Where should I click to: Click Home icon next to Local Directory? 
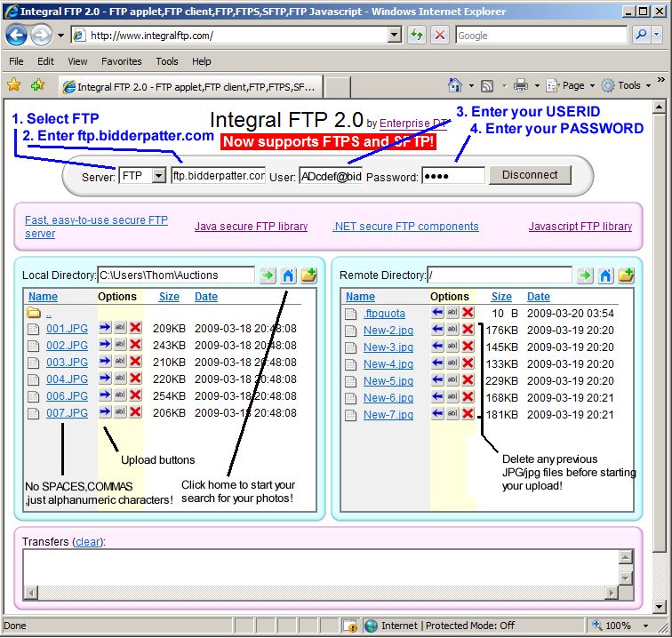(x=288, y=275)
